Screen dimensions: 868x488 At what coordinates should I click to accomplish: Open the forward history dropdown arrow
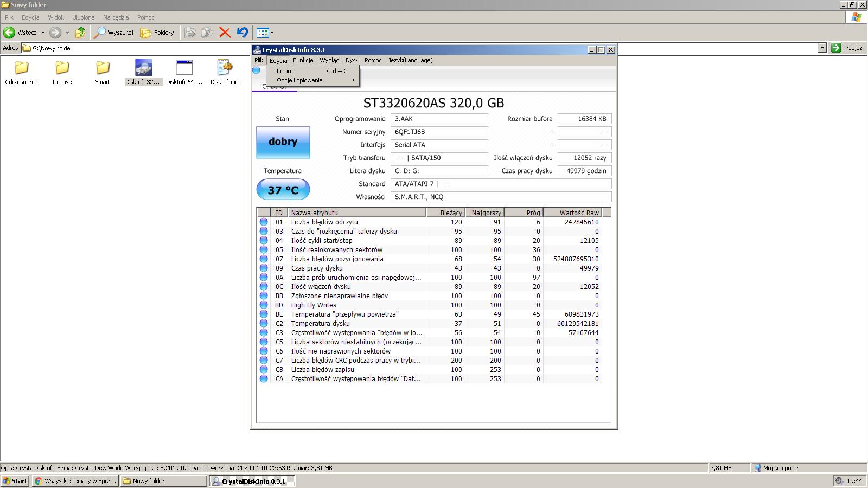point(67,33)
